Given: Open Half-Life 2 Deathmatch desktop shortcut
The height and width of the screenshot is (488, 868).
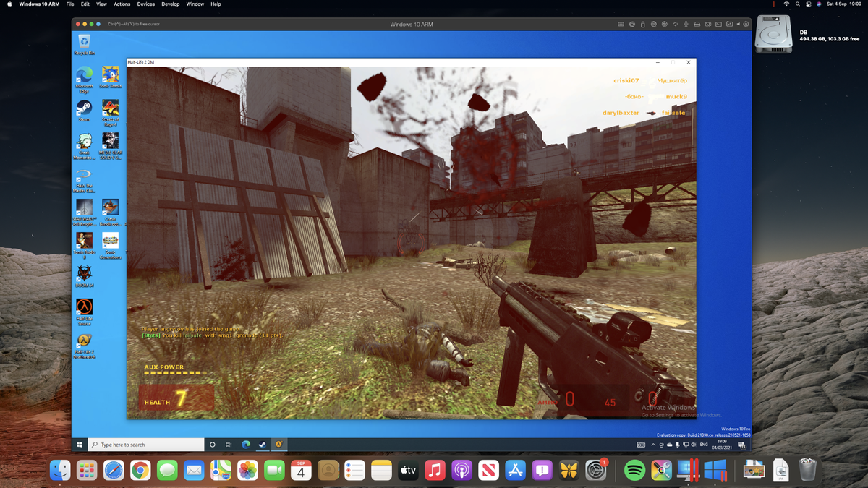Looking at the screenshot, I should [84, 346].
